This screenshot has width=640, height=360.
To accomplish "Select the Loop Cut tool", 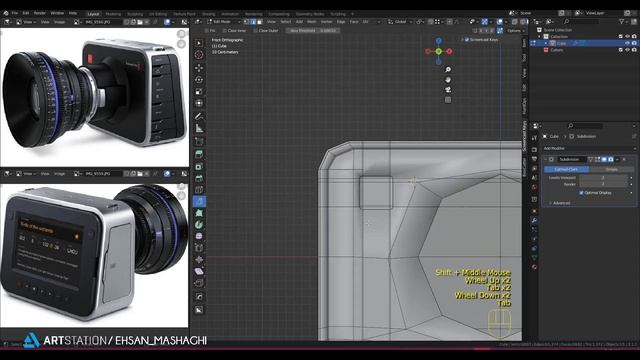I will (199, 189).
